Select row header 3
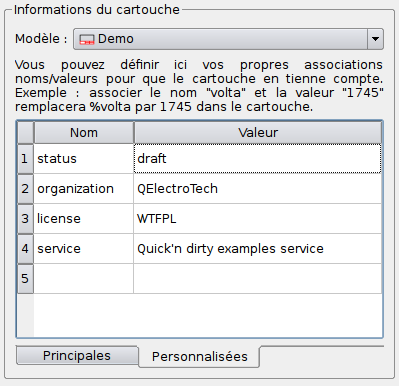This screenshot has height=386, width=399. [x=25, y=219]
